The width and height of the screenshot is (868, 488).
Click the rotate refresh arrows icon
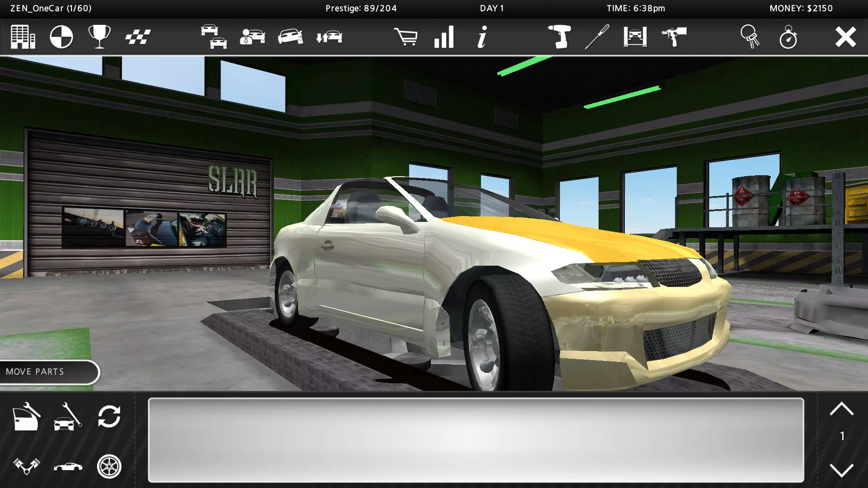point(109,416)
